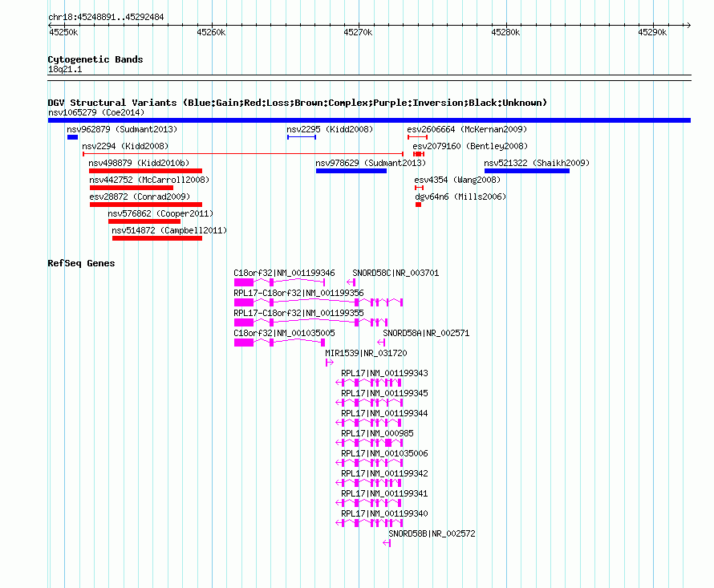The height and width of the screenshot is (588, 714).
Task: Select RPL17-C18orf32|NM_001199356 gene label
Action: 298,293
